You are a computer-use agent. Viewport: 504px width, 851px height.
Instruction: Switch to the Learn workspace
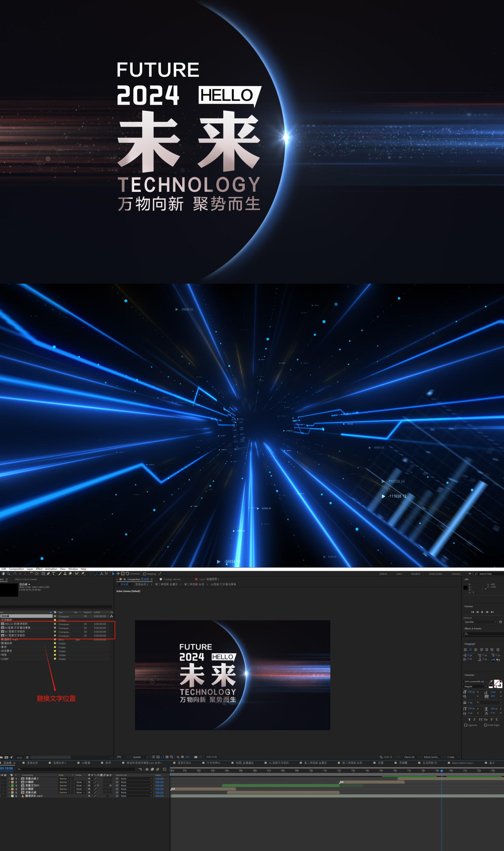(x=399, y=574)
